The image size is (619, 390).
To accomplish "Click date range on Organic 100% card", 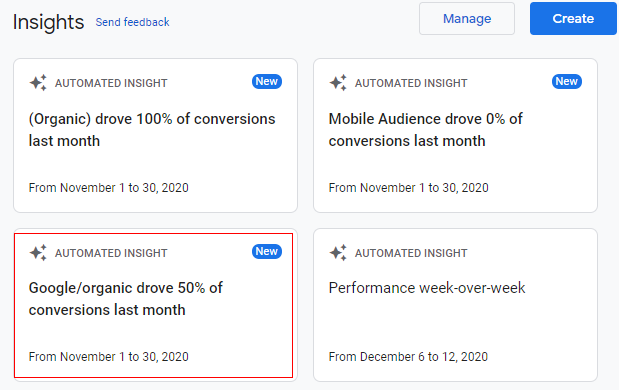I will [109, 188].
